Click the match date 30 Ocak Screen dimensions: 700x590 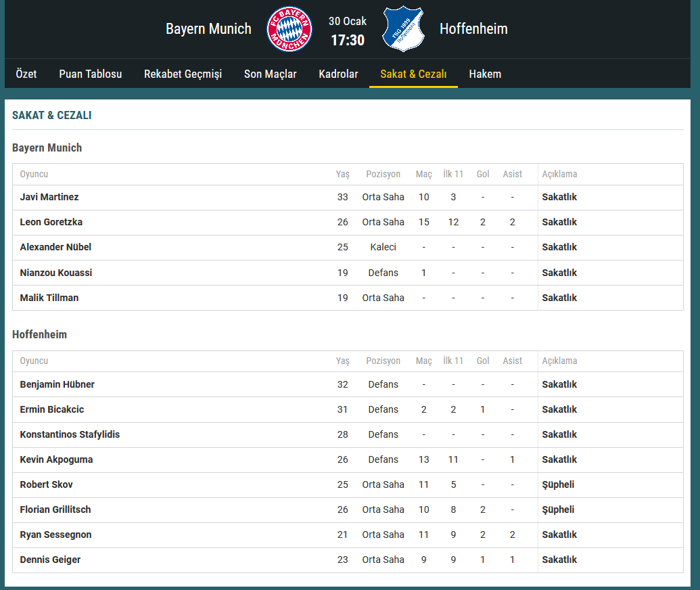(x=348, y=21)
